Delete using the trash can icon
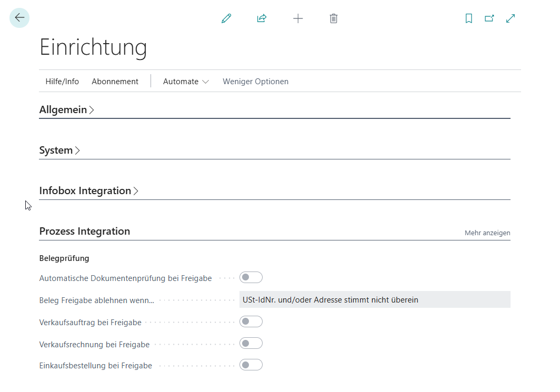The image size is (560, 392). pyautogui.click(x=334, y=18)
